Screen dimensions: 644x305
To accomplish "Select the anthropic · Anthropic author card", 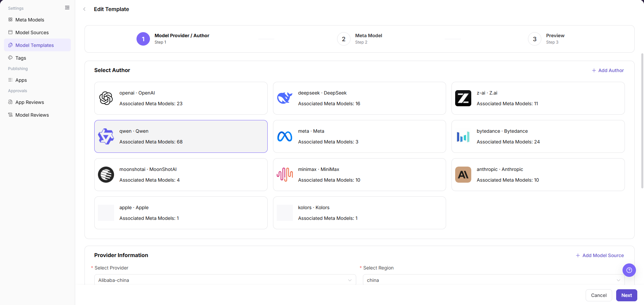I will [x=538, y=175].
